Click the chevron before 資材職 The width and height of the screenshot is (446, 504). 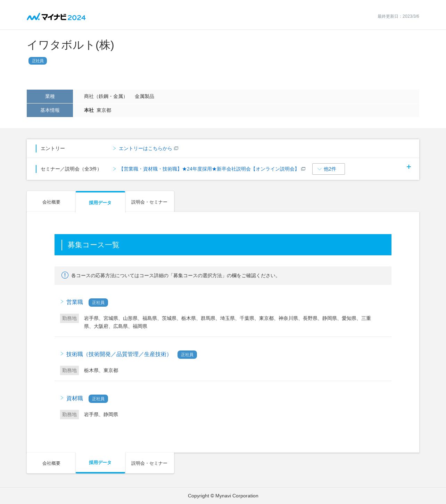(x=62, y=398)
